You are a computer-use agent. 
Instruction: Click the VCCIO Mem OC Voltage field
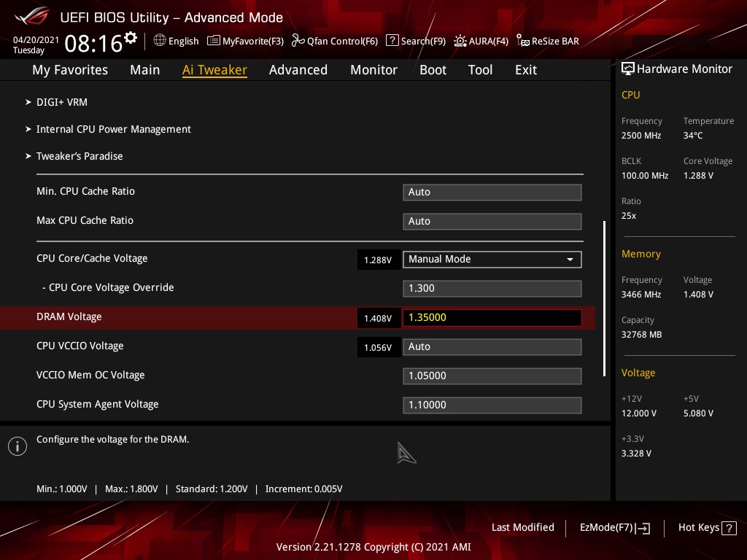coord(492,376)
